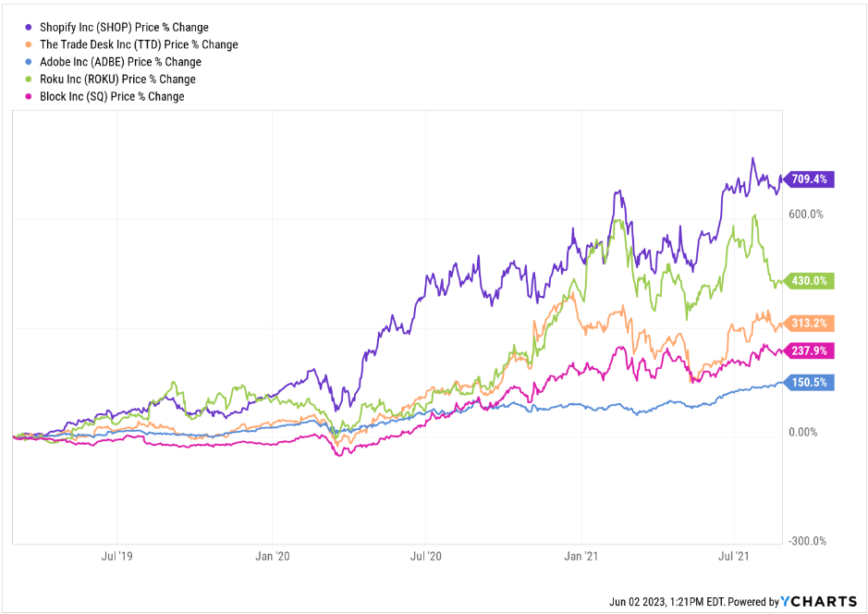Viewport: 868px width, 614px height.
Task: Click the Jan '21 x-axis label
Action: coord(580,557)
